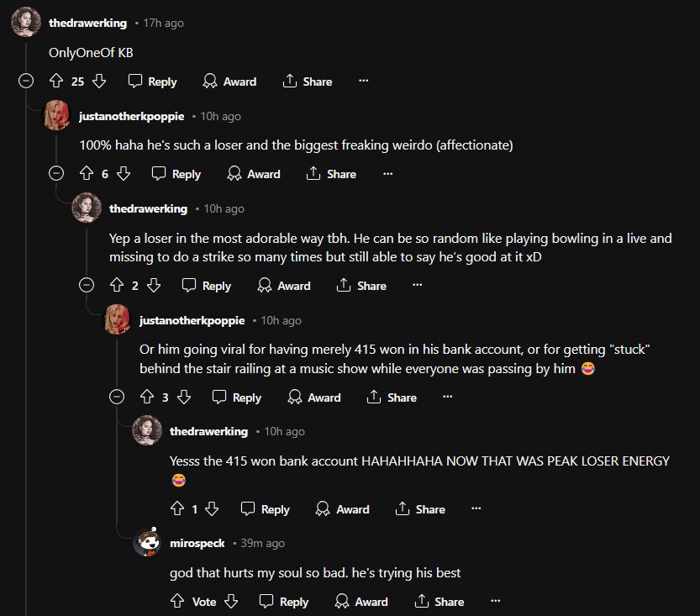700x616 pixels.
Task: Collapse the "Yep a loser" reply thread
Action: (x=87, y=286)
